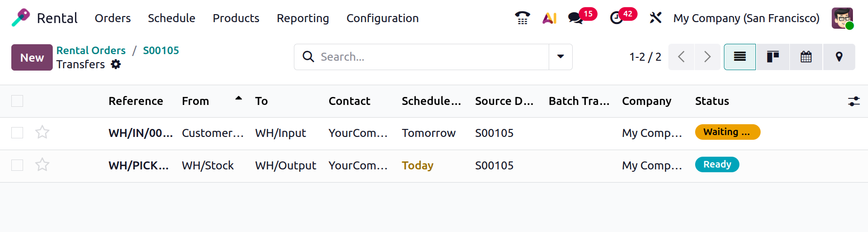
Task: Click the Transfers settings gear icon
Action: (x=116, y=64)
